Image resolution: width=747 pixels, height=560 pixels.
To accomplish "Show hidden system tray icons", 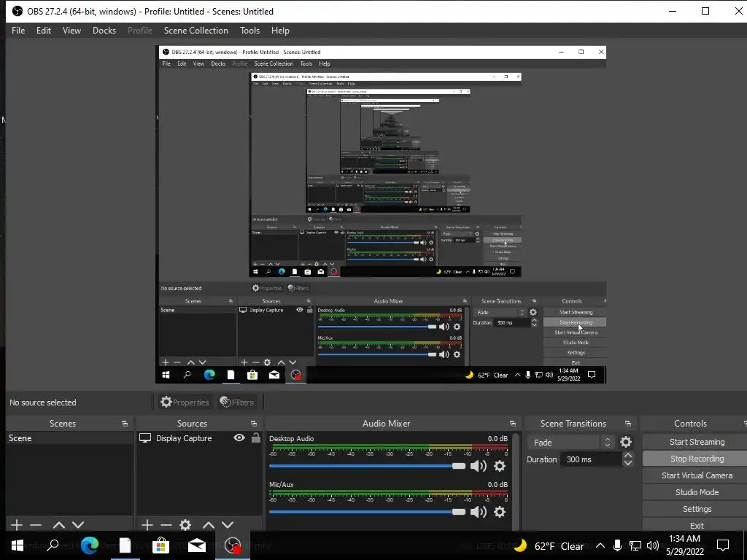I will point(600,545).
